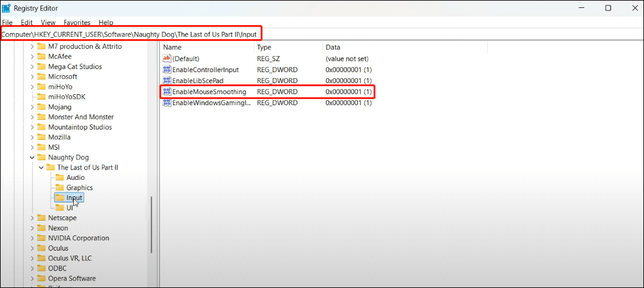Viewport: 644px width, 288px height.
Task: Click the EnableControllerInput DWORD icon
Action: (166, 70)
